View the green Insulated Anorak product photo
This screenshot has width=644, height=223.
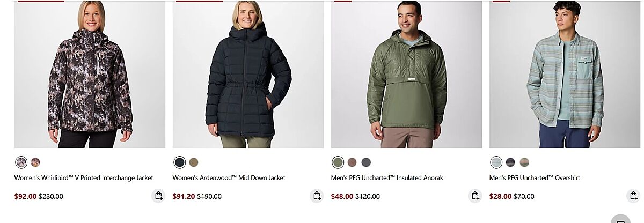click(406, 74)
